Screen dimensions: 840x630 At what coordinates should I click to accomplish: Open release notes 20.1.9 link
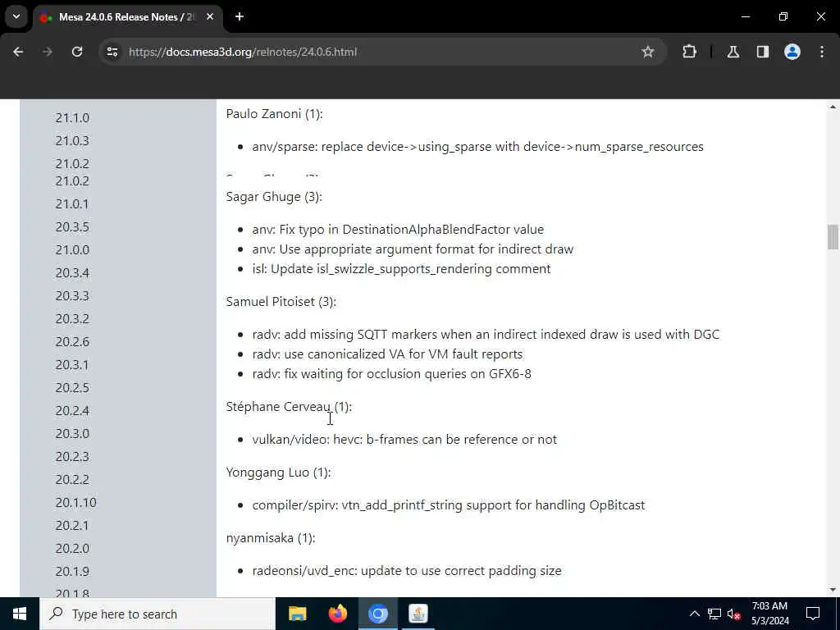coord(72,572)
